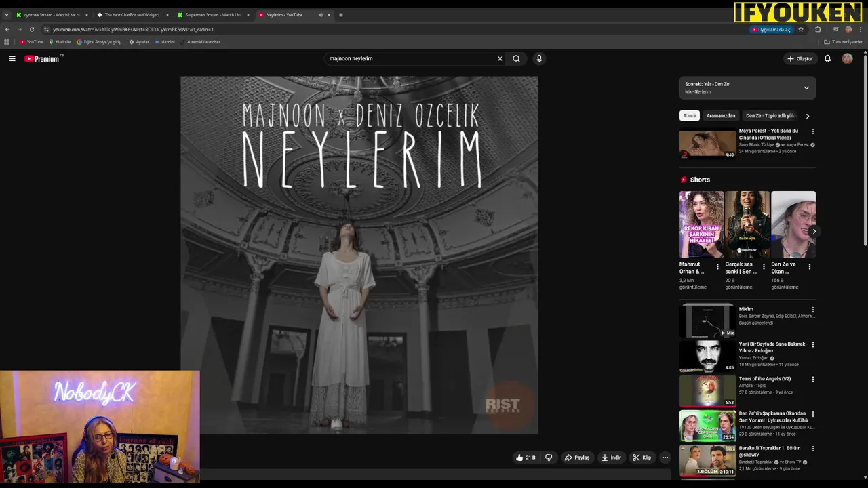The width and height of the screenshot is (868, 488).
Task: Open browser extensions puzzle icon
Action: 818,30
